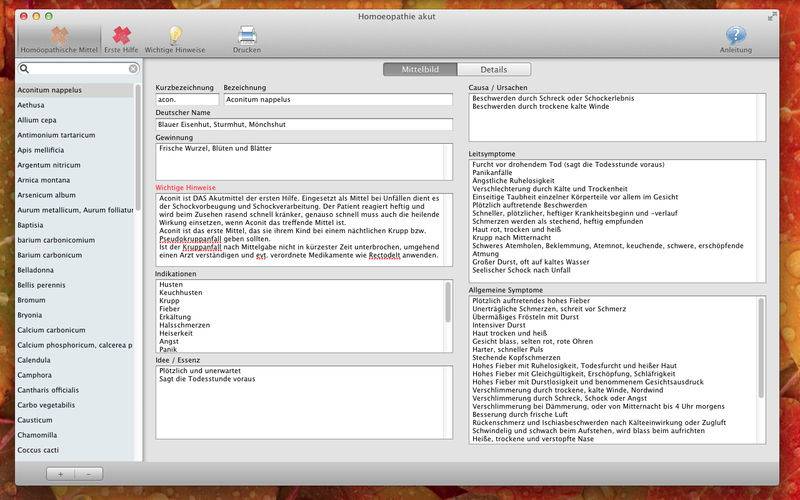
Task: Open Wichtige Hinweise lightbulb section
Action: click(x=175, y=40)
